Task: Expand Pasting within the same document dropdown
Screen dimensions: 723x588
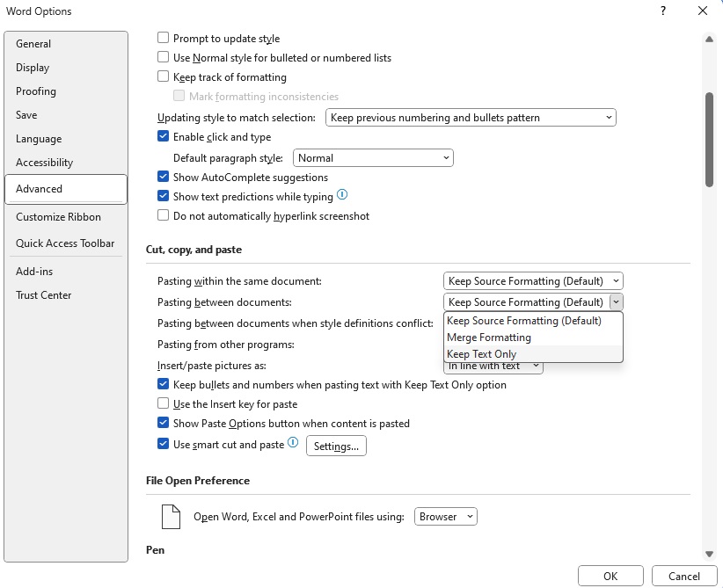Action: [533, 281]
